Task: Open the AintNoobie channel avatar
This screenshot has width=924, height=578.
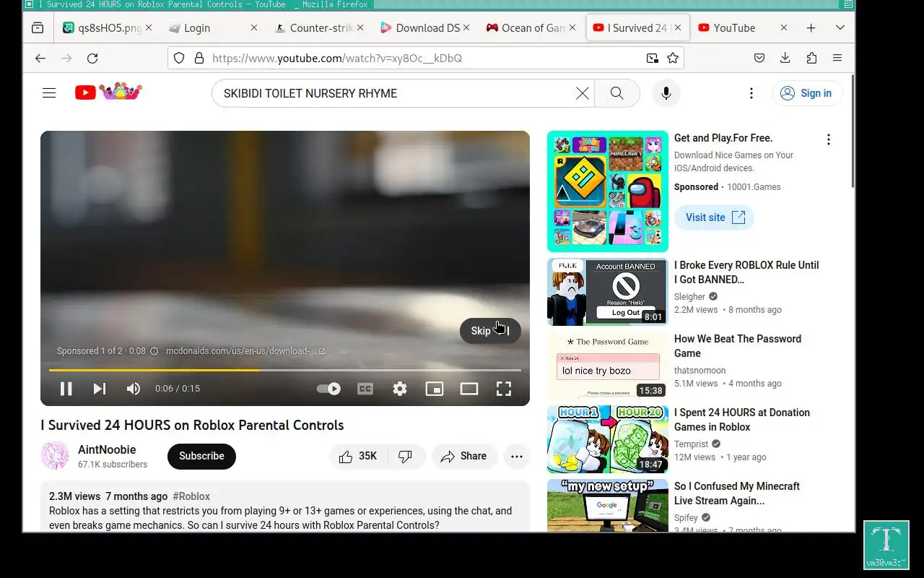Action: (x=55, y=456)
